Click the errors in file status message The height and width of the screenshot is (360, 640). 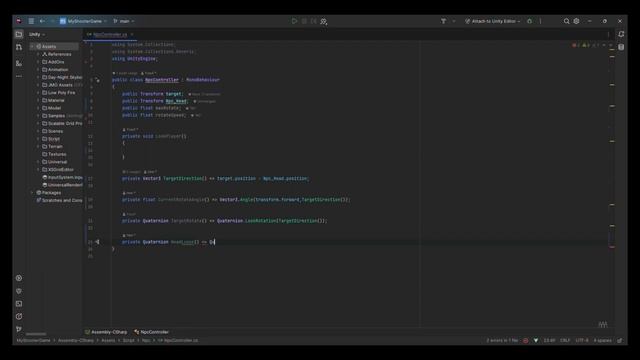[x=502, y=340]
